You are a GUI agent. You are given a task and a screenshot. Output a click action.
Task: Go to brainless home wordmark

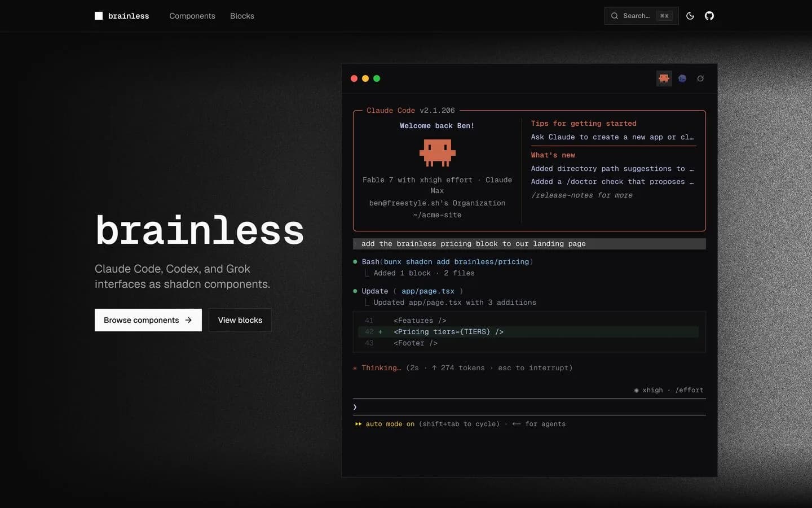129,16
